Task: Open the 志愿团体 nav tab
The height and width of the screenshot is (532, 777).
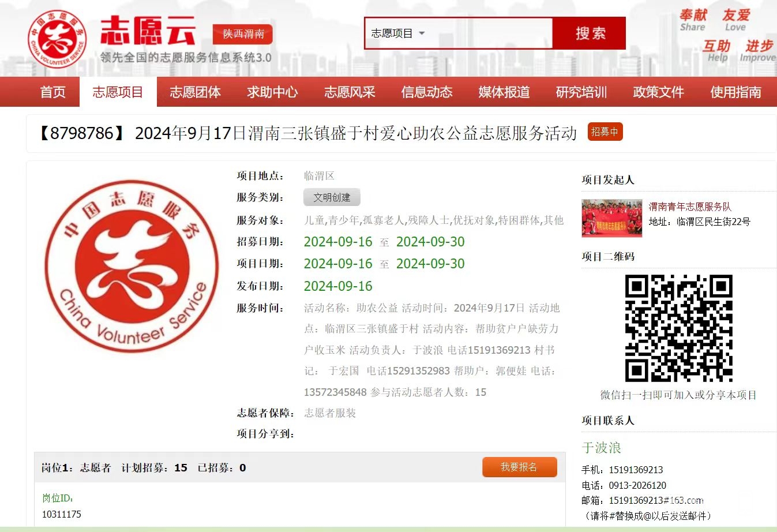Action: pyautogui.click(x=196, y=92)
